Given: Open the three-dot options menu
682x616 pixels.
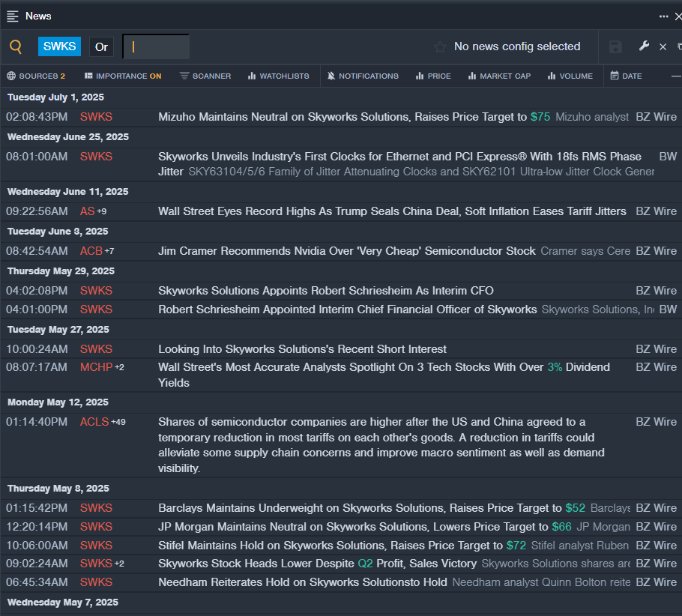Looking at the screenshot, I should 663,16.
